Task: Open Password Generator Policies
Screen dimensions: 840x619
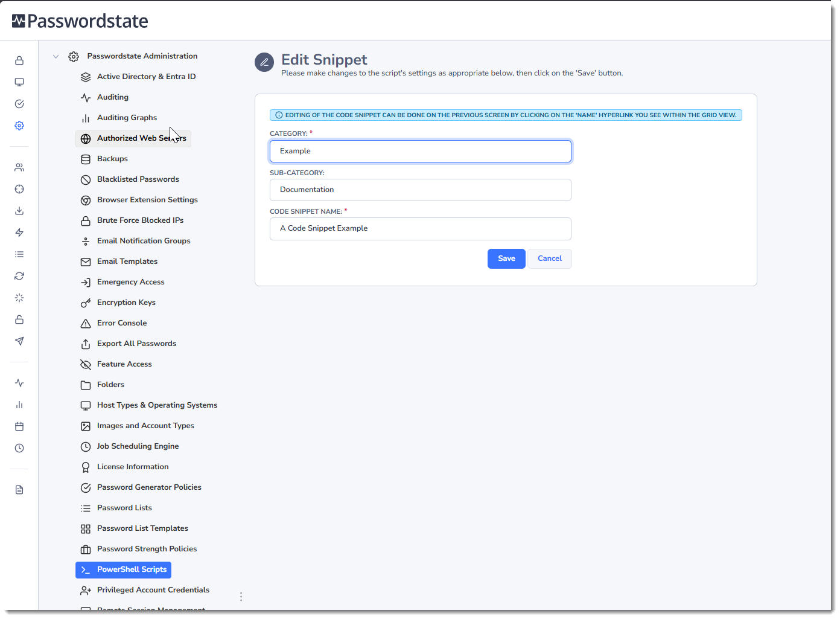Action: tap(149, 487)
